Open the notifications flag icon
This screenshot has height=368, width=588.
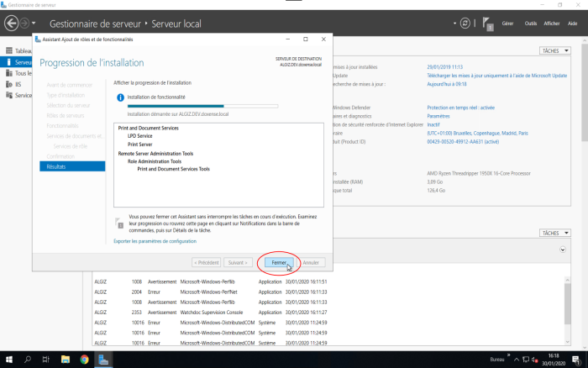(x=488, y=25)
